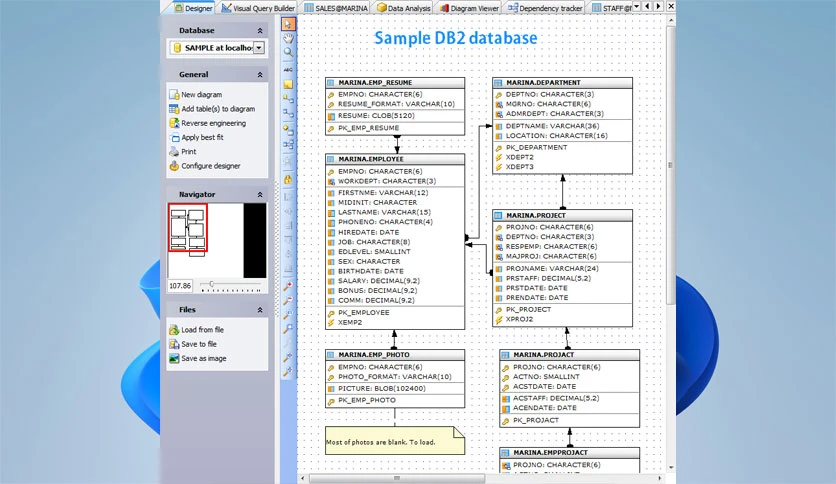Select the hand pan tool
This screenshot has width=836, height=484.
[288, 38]
